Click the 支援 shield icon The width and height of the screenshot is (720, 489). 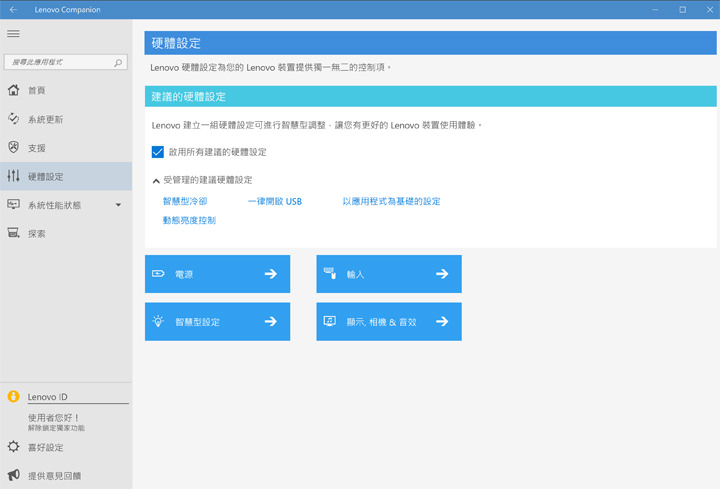point(13,148)
